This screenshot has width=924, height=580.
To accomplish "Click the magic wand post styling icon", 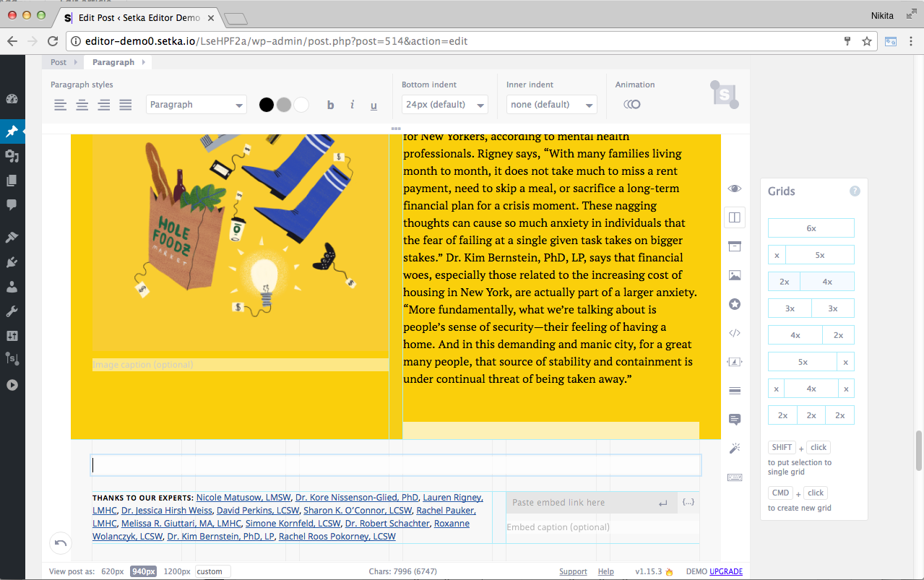I will tap(735, 449).
